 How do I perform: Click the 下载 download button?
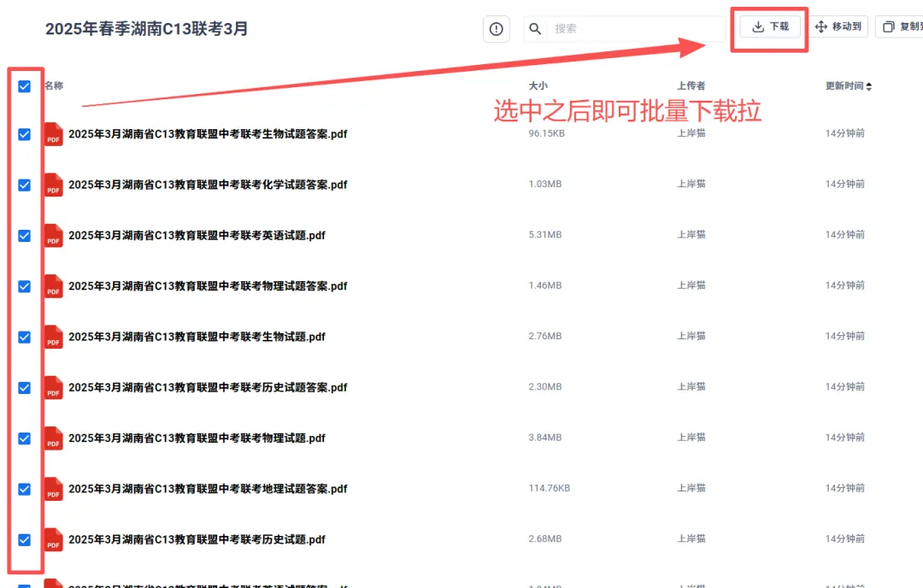(769, 26)
